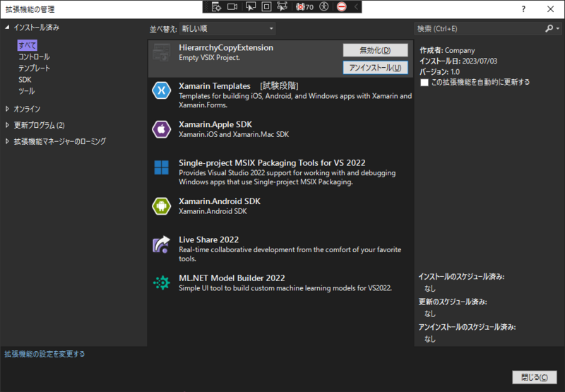Click the 作成者: Company text
The width and height of the screenshot is (565, 392).
(x=447, y=50)
